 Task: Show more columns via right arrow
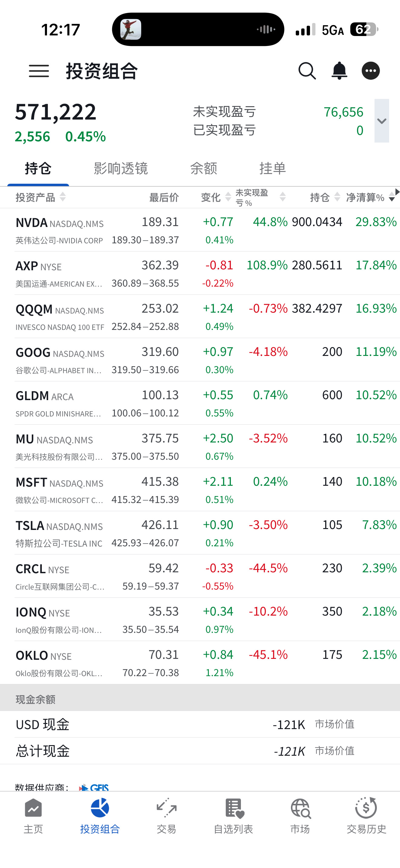397,192
